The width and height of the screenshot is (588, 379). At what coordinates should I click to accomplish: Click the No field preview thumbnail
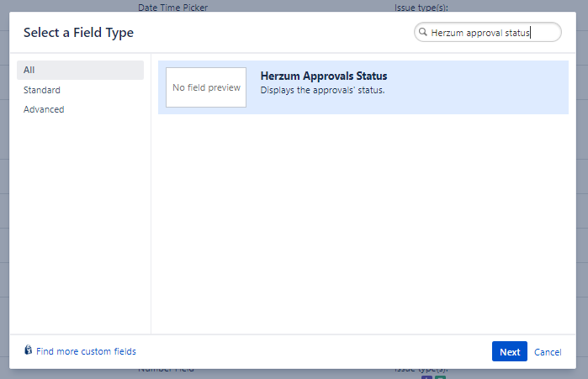pyautogui.click(x=206, y=87)
